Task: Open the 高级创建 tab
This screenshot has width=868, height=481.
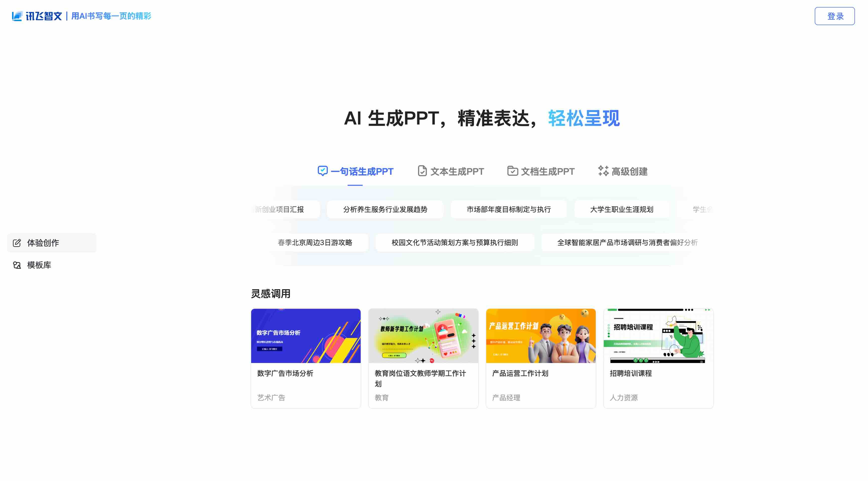Action: (623, 171)
